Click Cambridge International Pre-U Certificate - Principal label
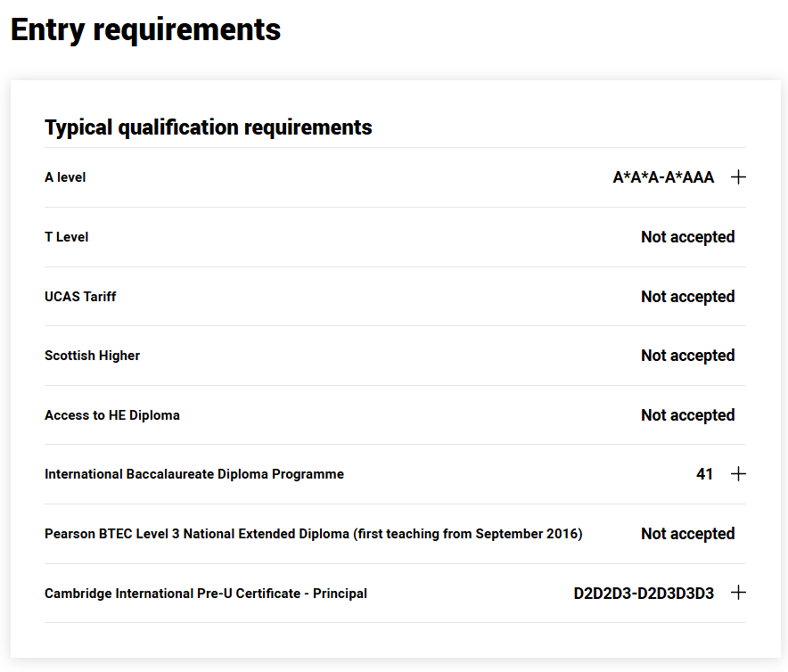The width and height of the screenshot is (788, 672). tap(206, 593)
